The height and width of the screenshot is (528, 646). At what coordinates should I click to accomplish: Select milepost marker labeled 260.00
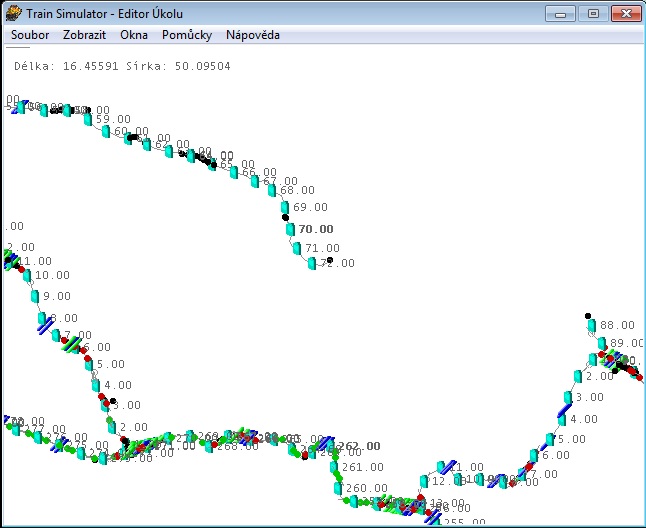(x=338, y=488)
